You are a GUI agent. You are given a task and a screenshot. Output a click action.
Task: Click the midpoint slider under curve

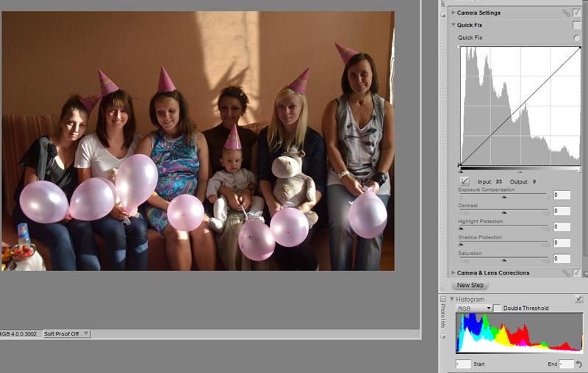520,172
